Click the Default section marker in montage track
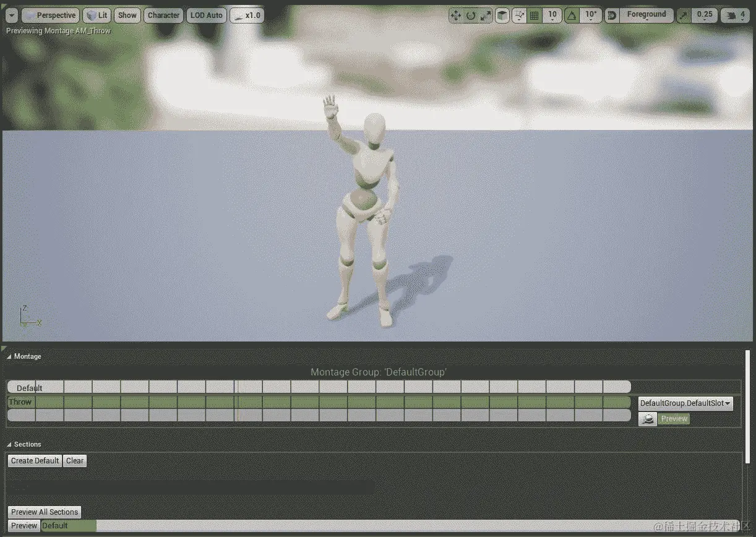 click(x=29, y=388)
